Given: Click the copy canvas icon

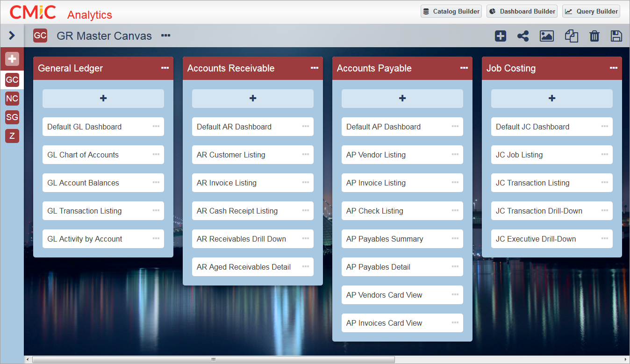Looking at the screenshot, I should (x=572, y=36).
